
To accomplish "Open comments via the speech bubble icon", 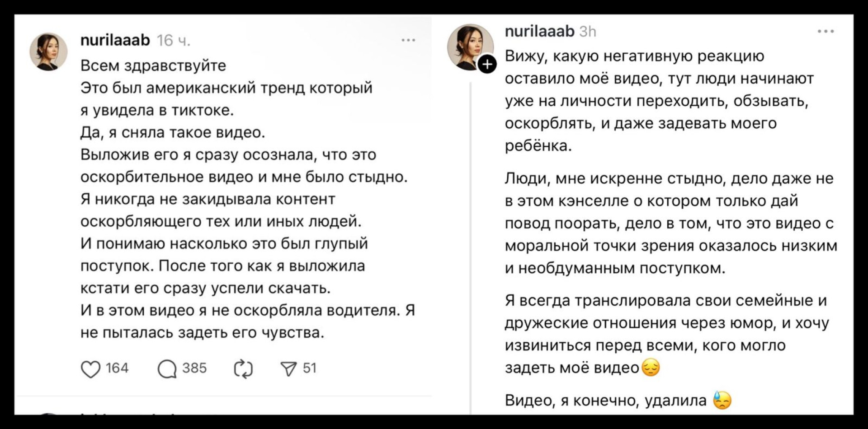I will point(167,369).
